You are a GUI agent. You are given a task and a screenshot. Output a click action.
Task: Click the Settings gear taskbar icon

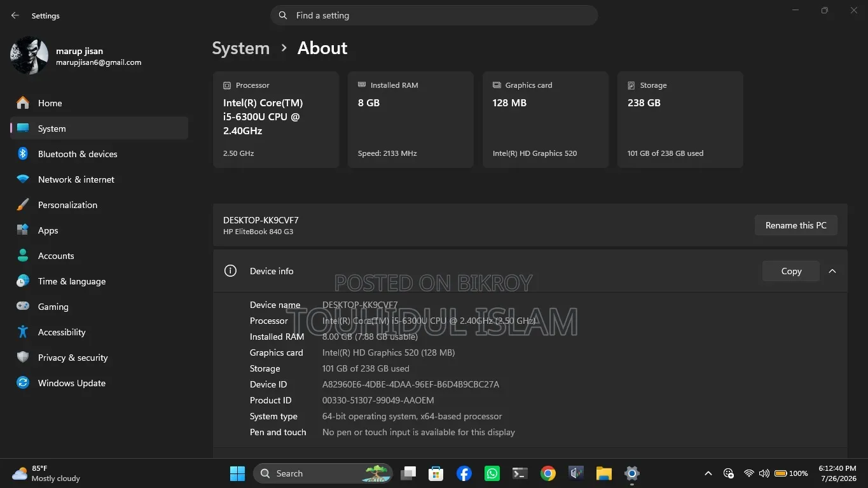point(631,473)
